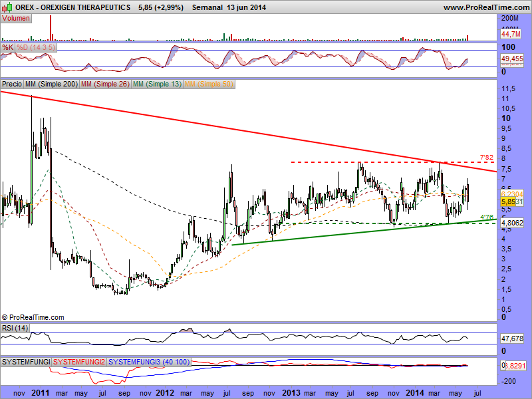Select MM (Simple 13) label
The image size is (532, 399).
[x=157, y=84]
